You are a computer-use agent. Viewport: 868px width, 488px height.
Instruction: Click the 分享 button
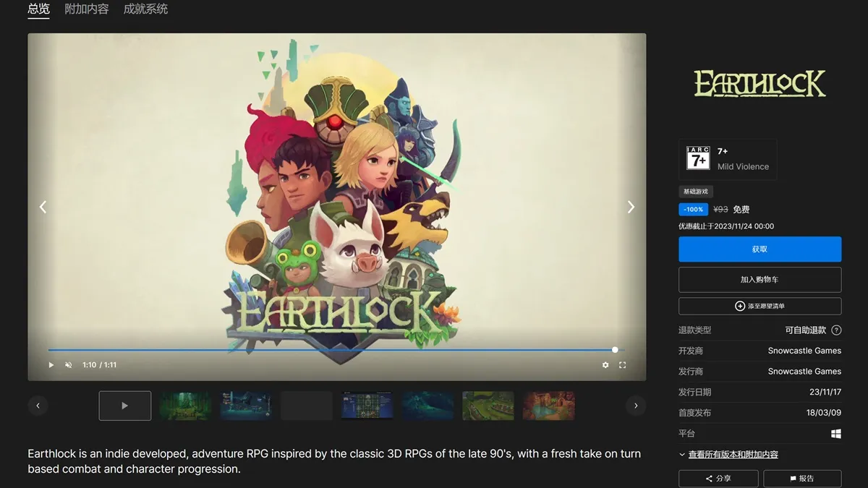pos(718,479)
